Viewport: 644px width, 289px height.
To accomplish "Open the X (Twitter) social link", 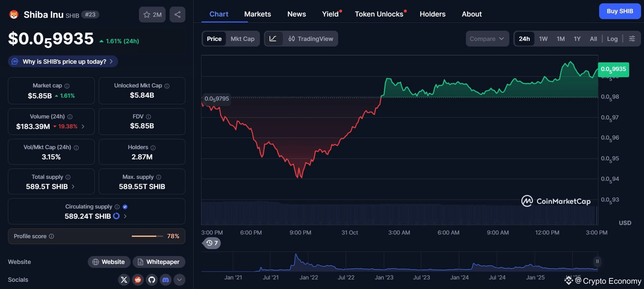I will pos(124,280).
